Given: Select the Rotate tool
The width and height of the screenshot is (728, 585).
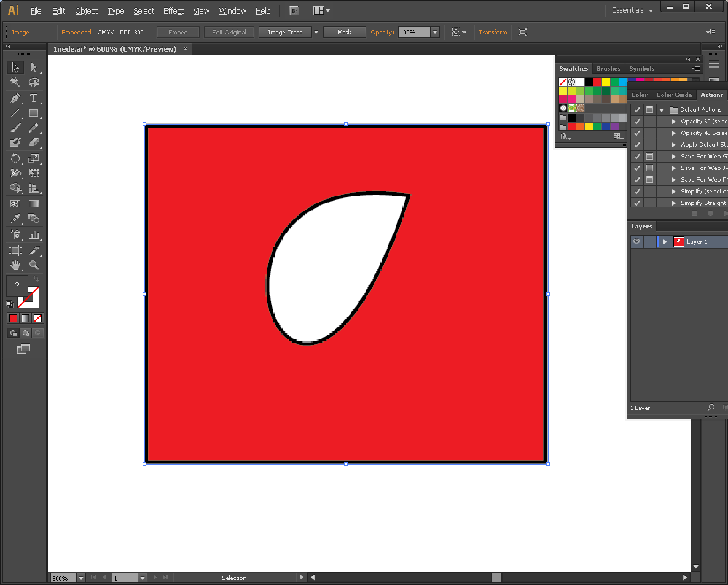Looking at the screenshot, I should pyautogui.click(x=15, y=158).
